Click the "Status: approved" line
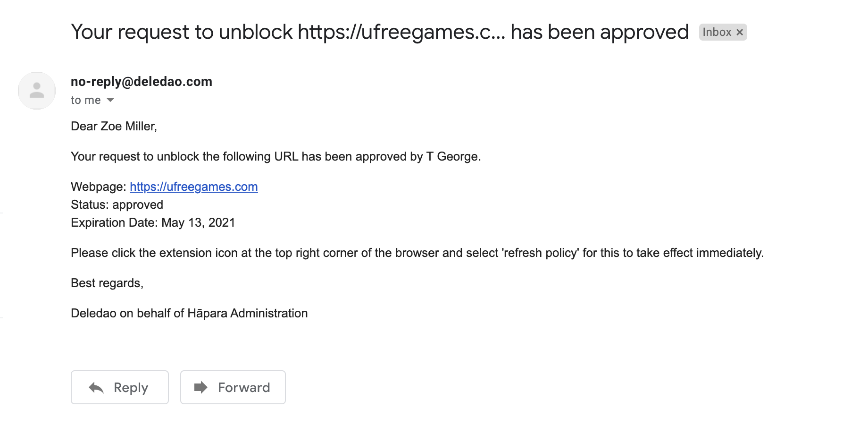The width and height of the screenshot is (868, 426). point(117,204)
